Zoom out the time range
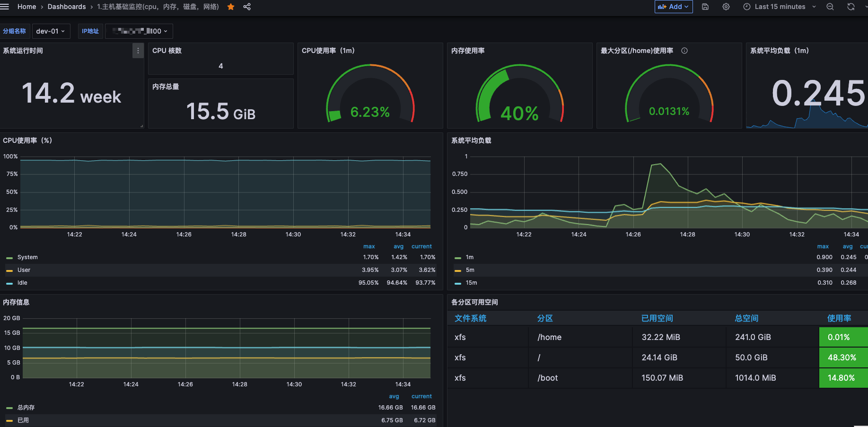 pos(830,7)
